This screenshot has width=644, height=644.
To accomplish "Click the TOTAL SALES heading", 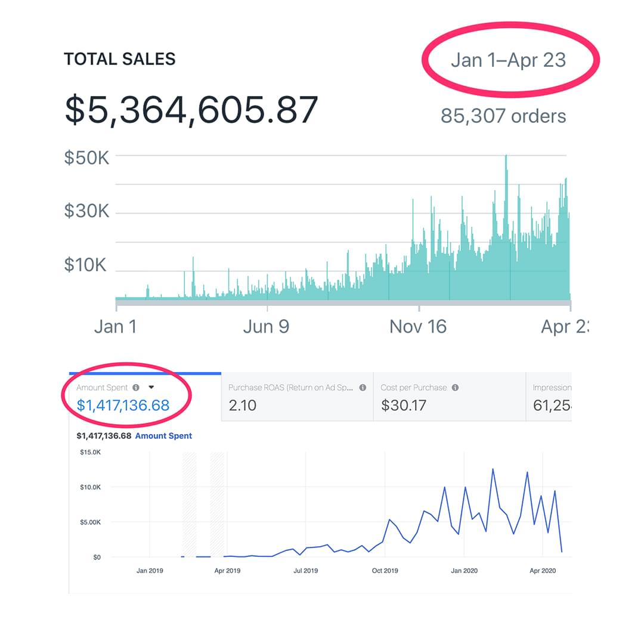I will pyautogui.click(x=119, y=59).
